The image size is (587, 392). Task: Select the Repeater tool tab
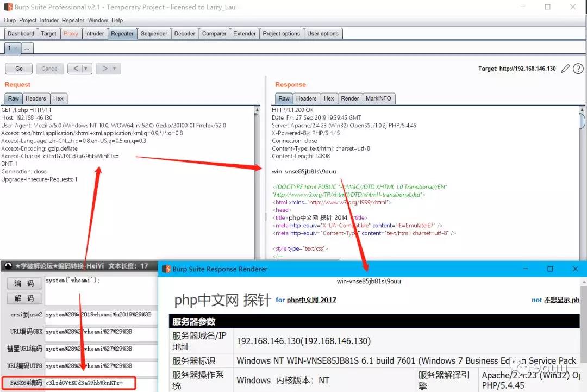pos(122,34)
